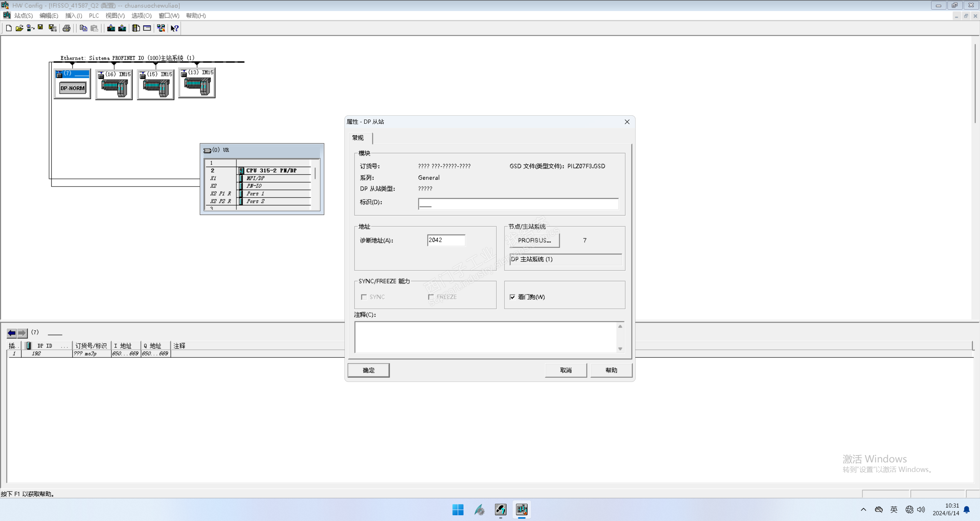This screenshot has height=521, width=980.
Task: Open the hardware Catalog icon
Action: click(136, 28)
